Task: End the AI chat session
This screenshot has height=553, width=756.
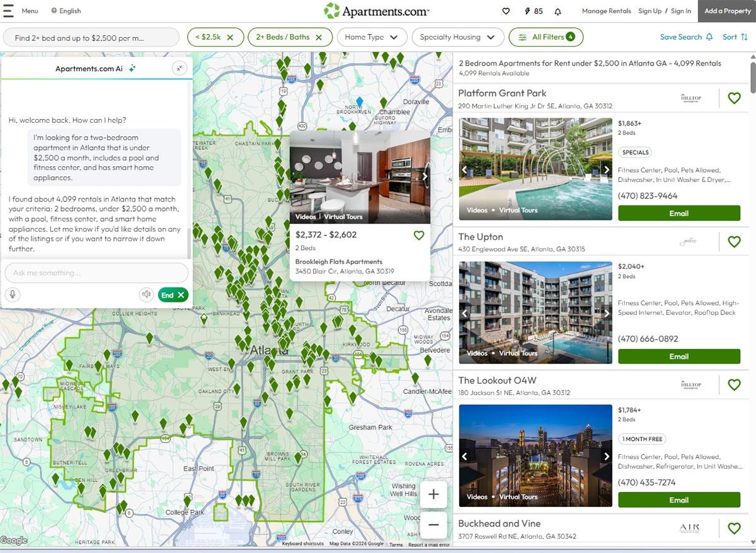Action: (173, 294)
